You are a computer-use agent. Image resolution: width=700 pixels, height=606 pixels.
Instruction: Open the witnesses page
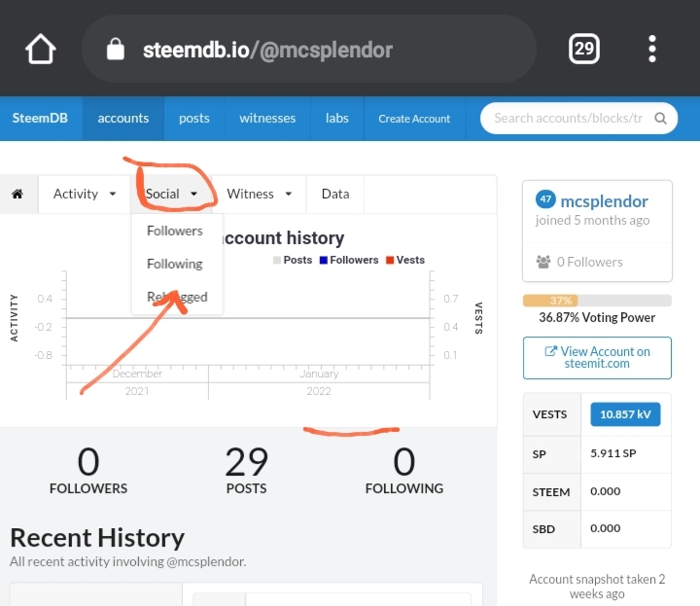point(267,119)
